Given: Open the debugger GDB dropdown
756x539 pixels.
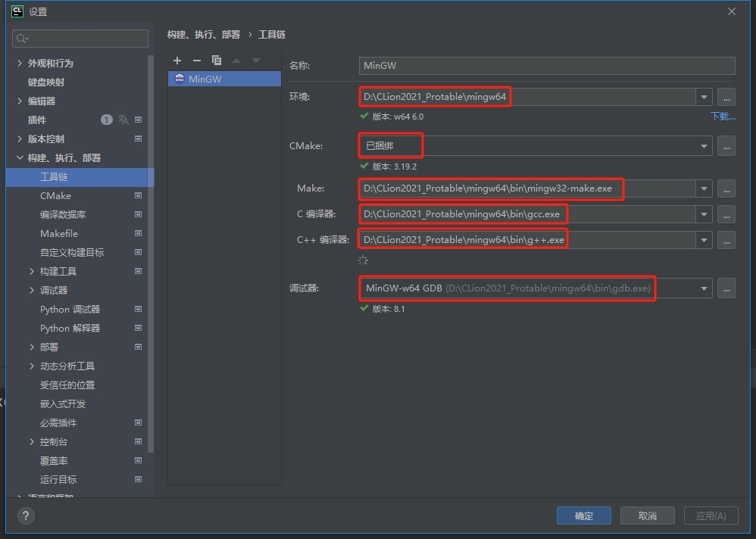Looking at the screenshot, I should 704,288.
